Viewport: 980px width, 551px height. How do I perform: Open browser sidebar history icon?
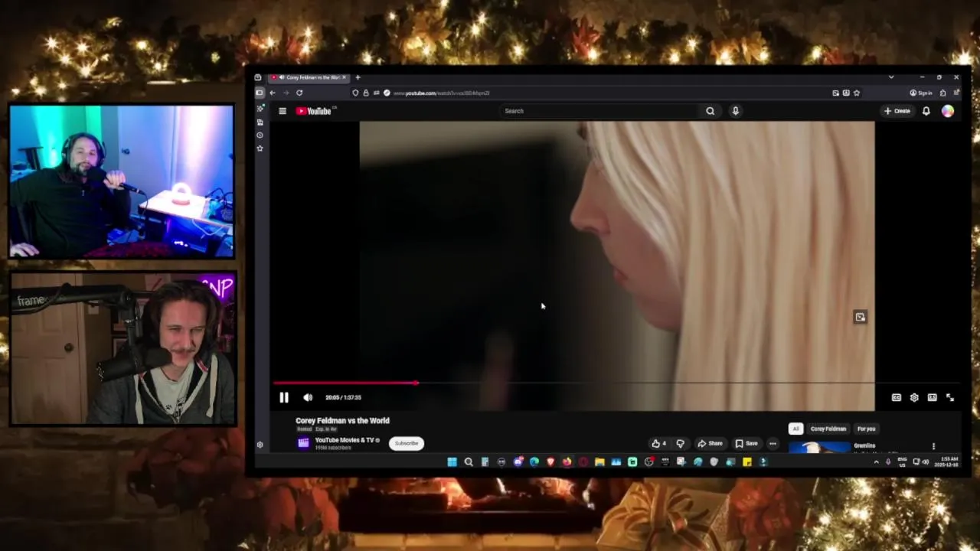point(260,135)
